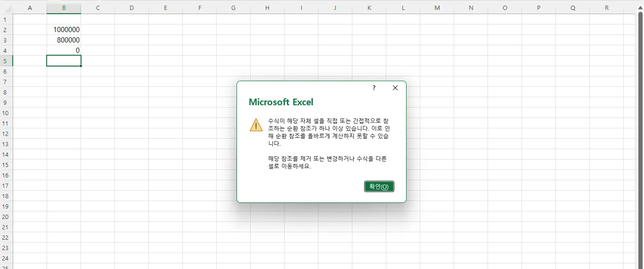Select column F header
The image size is (644, 269).
(x=199, y=8)
